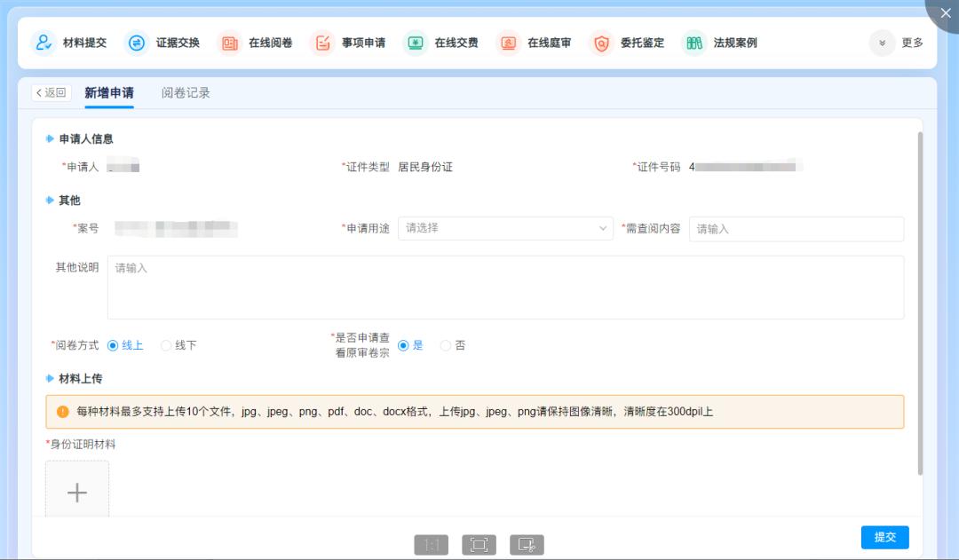Image resolution: width=959 pixels, height=560 pixels.
Task: Select 线下 for 阅卷方式
Action: [x=166, y=345]
